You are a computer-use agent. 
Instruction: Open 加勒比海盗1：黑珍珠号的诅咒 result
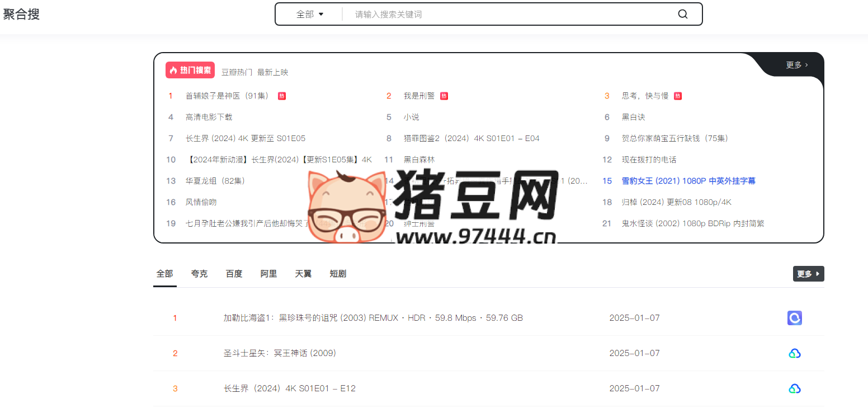pos(373,318)
